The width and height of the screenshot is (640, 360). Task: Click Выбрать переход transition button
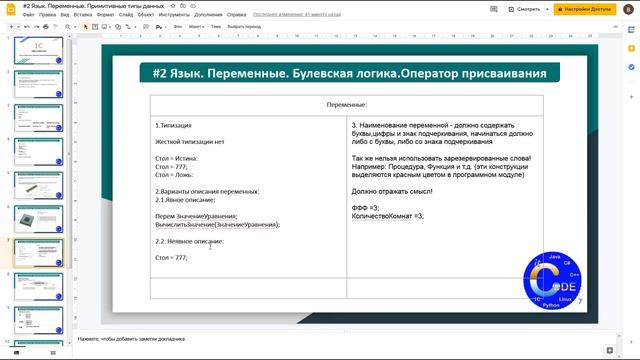244,27
